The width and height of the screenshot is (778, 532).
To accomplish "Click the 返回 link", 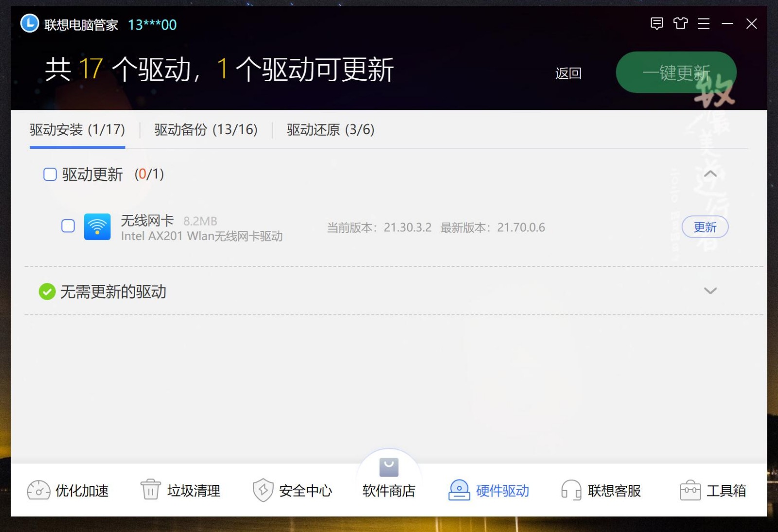I will coord(568,73).
